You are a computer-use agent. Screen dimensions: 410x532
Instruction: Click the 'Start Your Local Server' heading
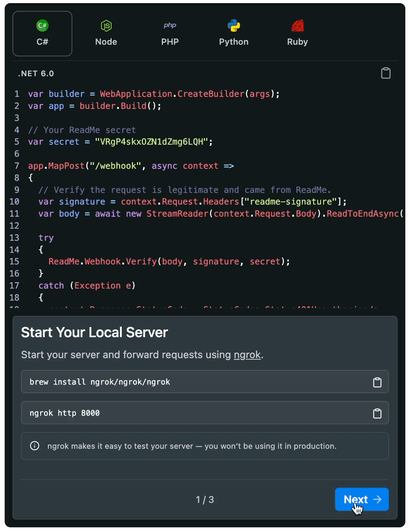[x=95, y=332]
